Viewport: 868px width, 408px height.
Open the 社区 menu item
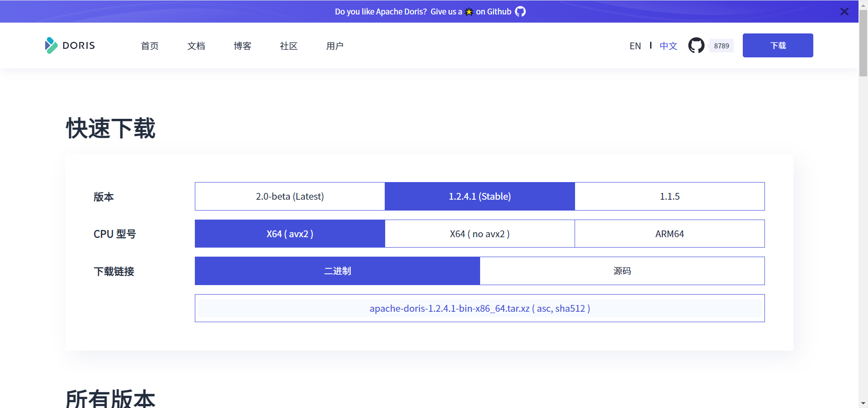289,46
